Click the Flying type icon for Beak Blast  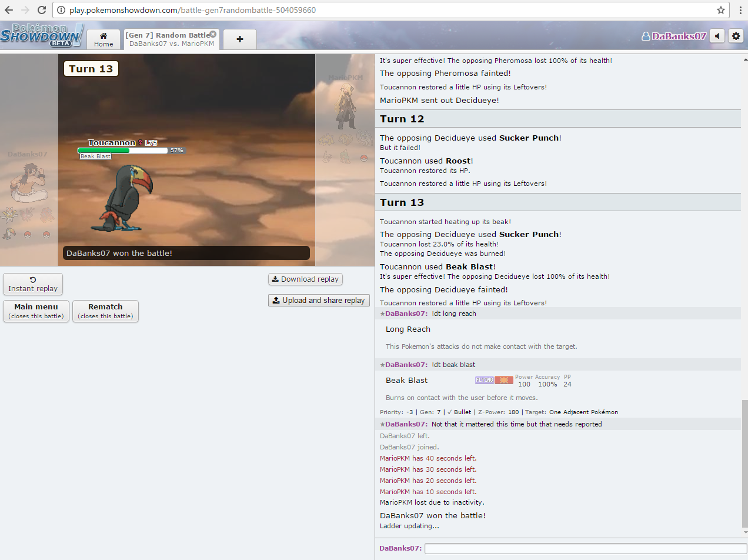484,380
